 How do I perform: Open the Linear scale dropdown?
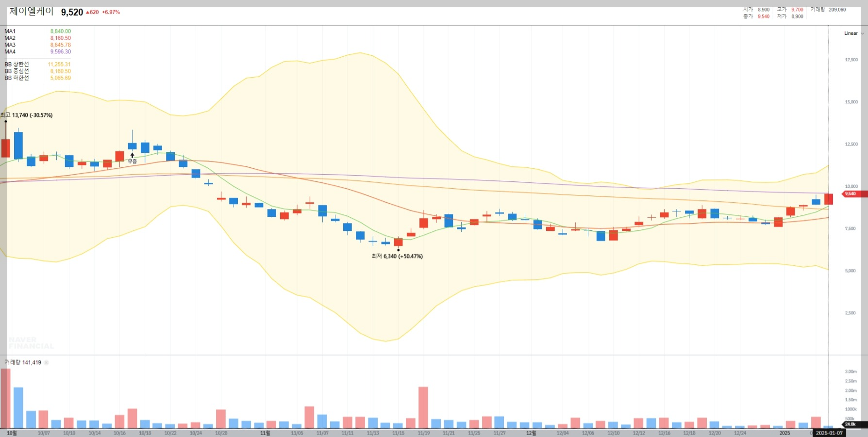coord(854,33)
